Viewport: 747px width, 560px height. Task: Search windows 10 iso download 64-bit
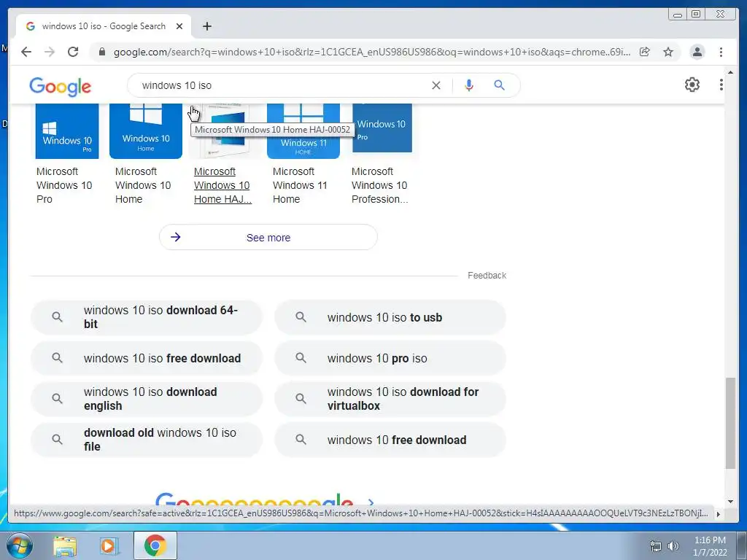click(x=147, y=317)
